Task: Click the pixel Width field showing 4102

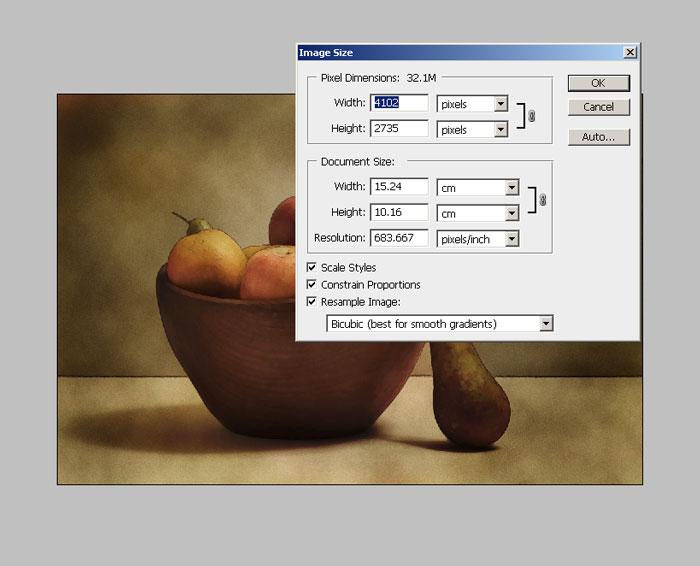Action: [399, 103]
